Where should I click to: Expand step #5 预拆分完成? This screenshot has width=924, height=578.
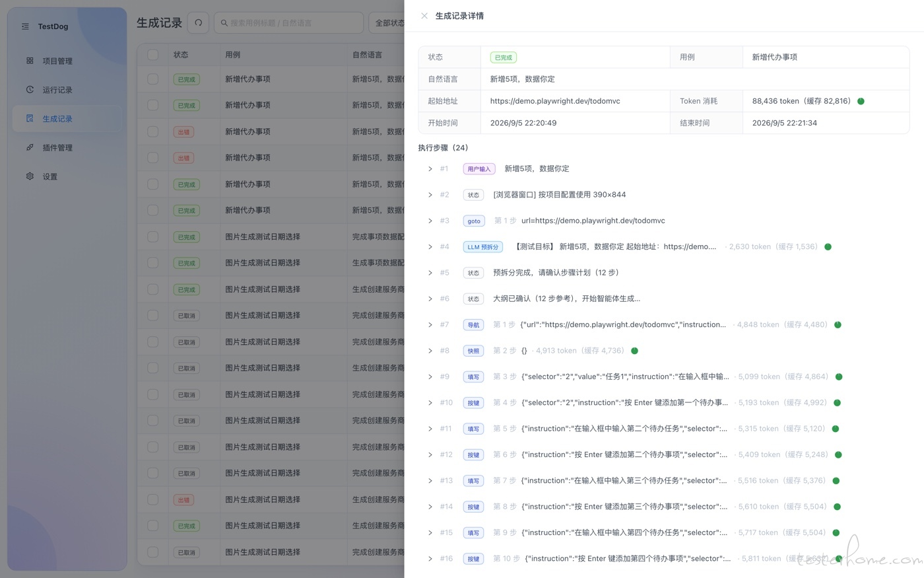click(430, 273)
